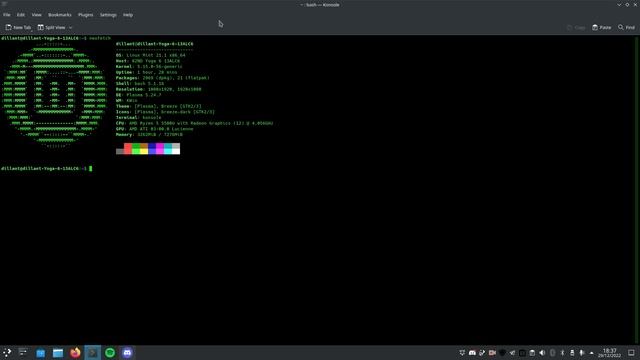Click the green cursor at the prompt
The height and width of the screenshot is (360, 640).
pyautogui.click(x=91, y=169)
